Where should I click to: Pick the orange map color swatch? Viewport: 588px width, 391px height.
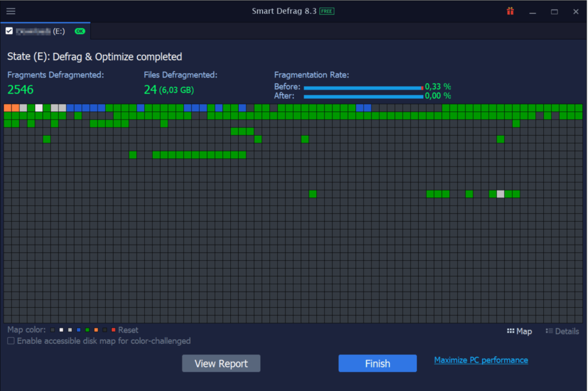point(96,330)
